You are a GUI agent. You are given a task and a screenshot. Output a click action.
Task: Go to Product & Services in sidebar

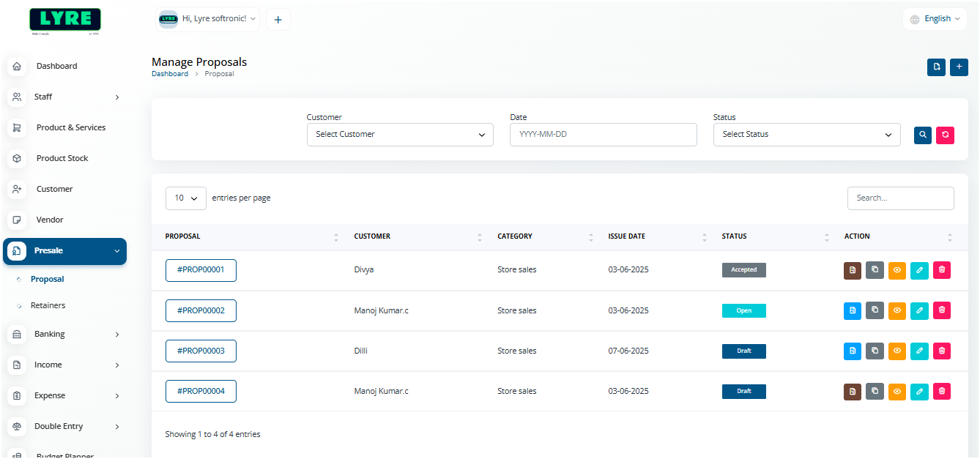pos(70,127)
